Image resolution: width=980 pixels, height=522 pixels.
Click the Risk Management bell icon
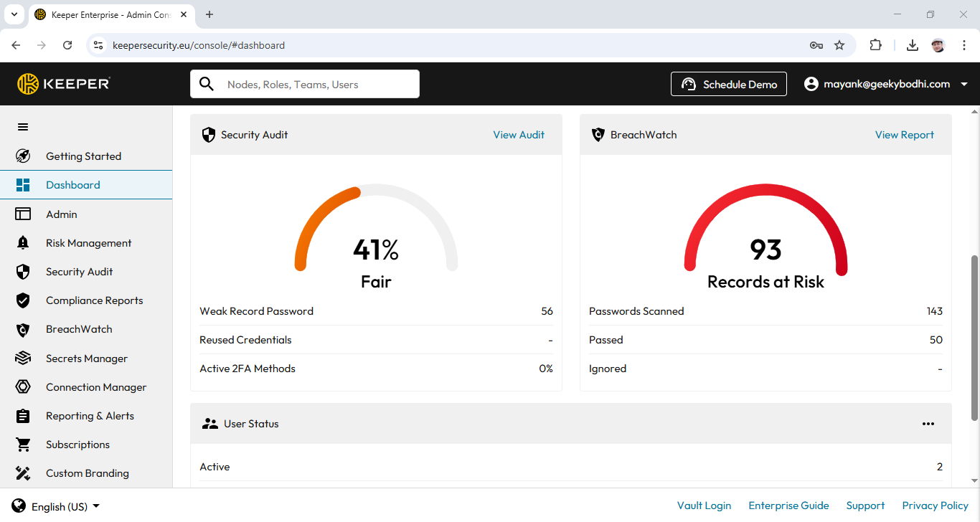[x=23, y=242]
